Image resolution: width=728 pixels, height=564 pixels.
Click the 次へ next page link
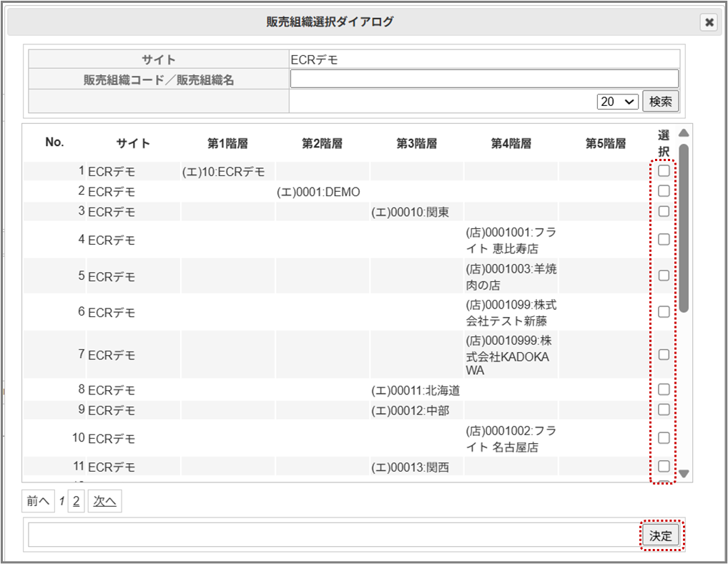click(x=104, y=502)
